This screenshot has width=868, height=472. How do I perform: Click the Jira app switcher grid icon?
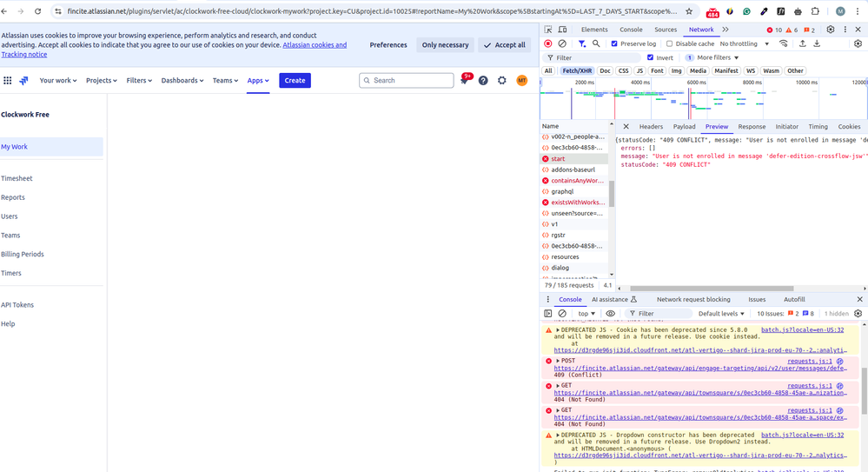[x=7, y=80]
